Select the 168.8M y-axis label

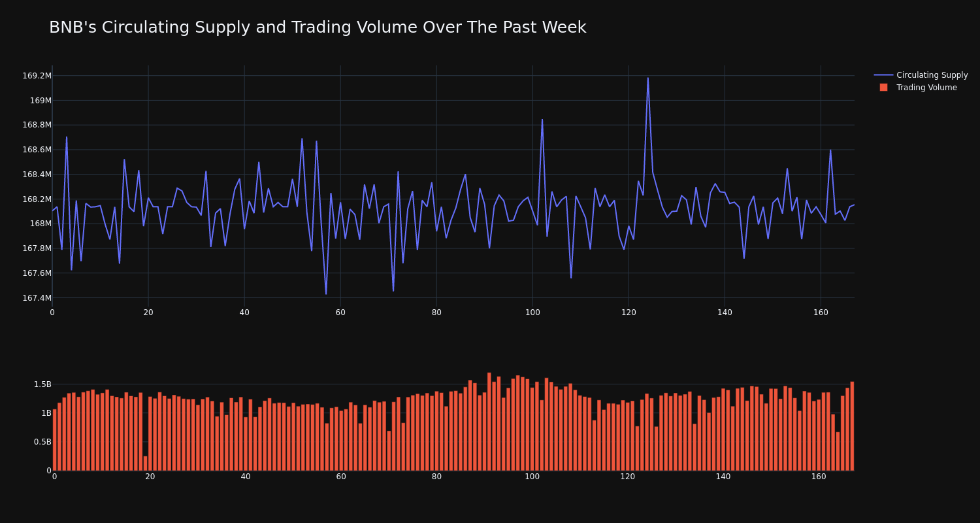pyautogui.click(x=37, y=125)
